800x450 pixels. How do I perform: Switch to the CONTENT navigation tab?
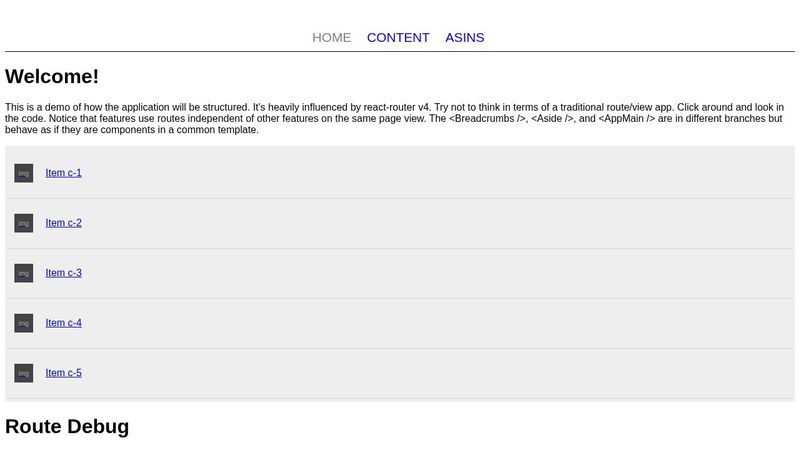pyautogui.click(x=398, y=38)
